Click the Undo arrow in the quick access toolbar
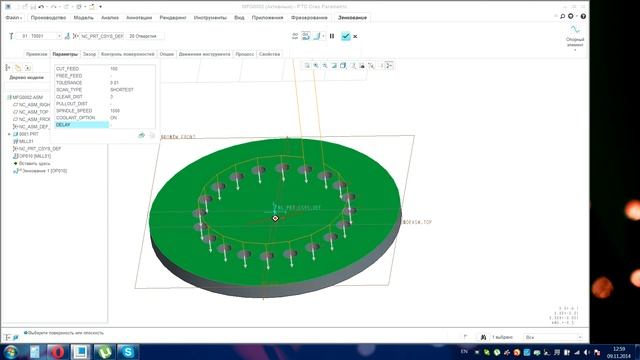Screen dimensions: 640x360 click(x=41, y=7)
